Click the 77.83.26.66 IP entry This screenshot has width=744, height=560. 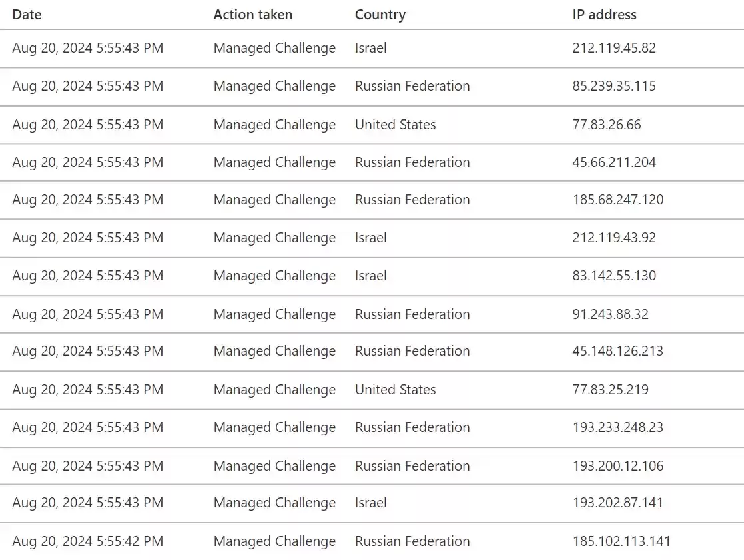click(x=607, y=125)
